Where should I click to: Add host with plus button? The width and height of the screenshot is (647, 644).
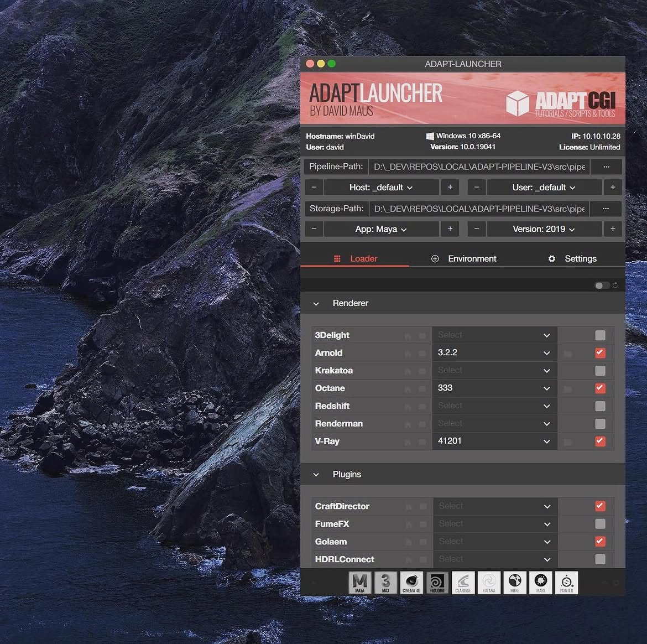click(x=450, y=188)
